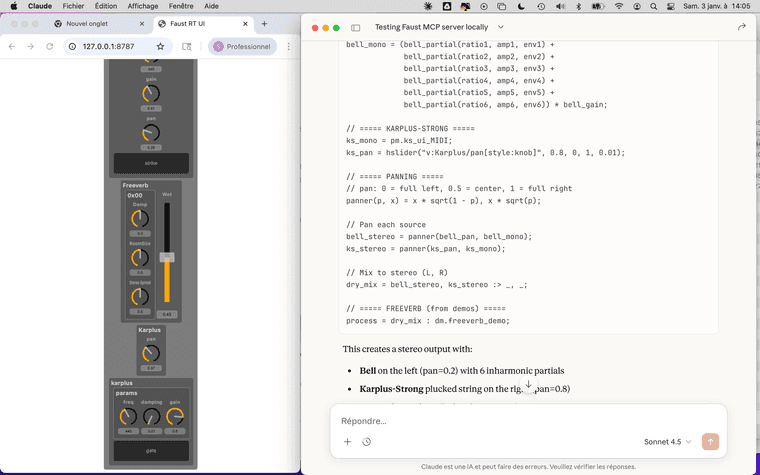Toggle the Claude sidebar panel icon
This screenshot has width=760, height=475.
[x=356, y=28]
